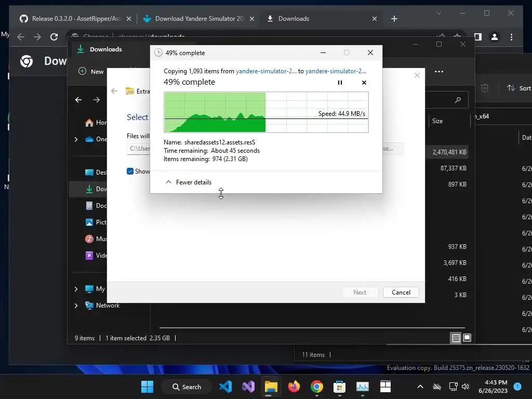Close the AssetRipper Release tab
532x399 pixels.
click(129, 19)
